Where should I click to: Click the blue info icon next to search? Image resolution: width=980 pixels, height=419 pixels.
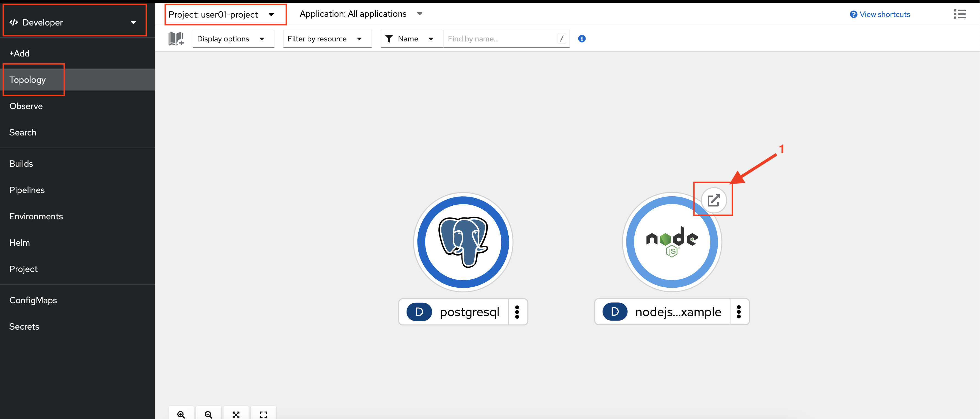click(x=582, y=39)
